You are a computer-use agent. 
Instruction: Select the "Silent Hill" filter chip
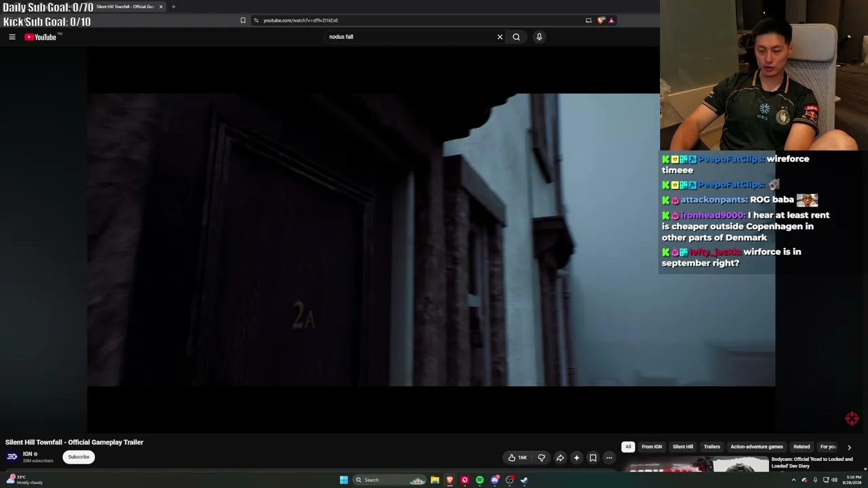pyautogui.click(x=683, y=447)
